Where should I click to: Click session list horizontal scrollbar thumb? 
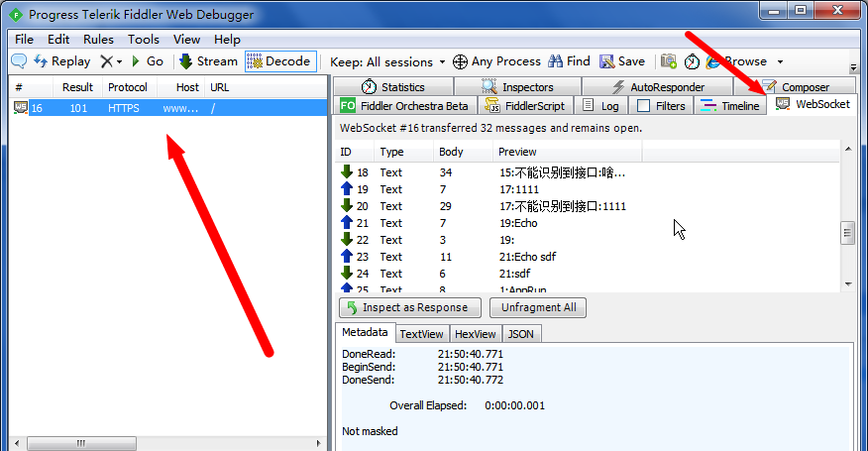[x=81, y=443]
